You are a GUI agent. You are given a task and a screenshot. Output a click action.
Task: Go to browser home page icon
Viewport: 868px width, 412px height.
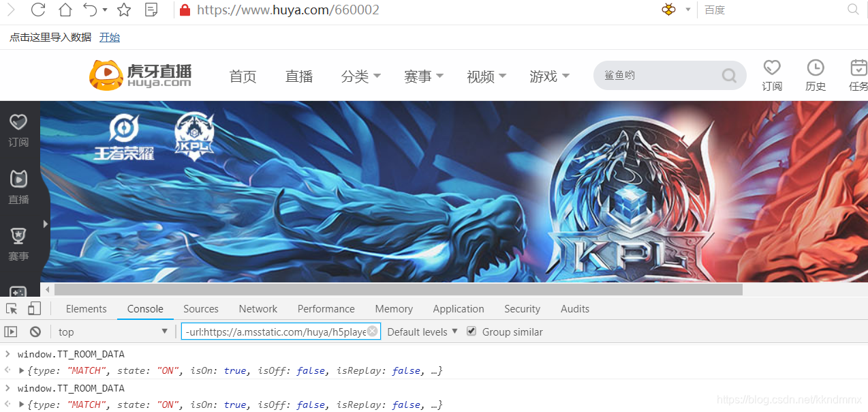65,10
